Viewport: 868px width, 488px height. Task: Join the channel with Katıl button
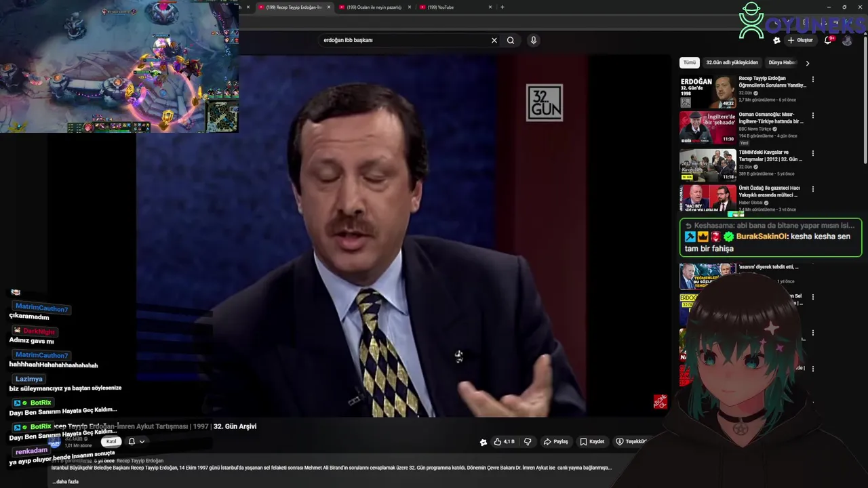111,441
